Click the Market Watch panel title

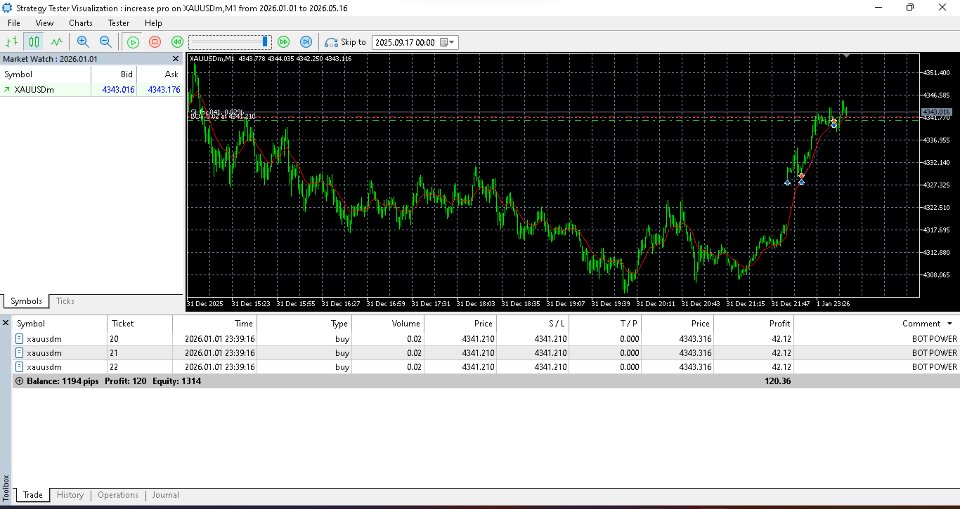pyautogui.click(x=50, y=59)
